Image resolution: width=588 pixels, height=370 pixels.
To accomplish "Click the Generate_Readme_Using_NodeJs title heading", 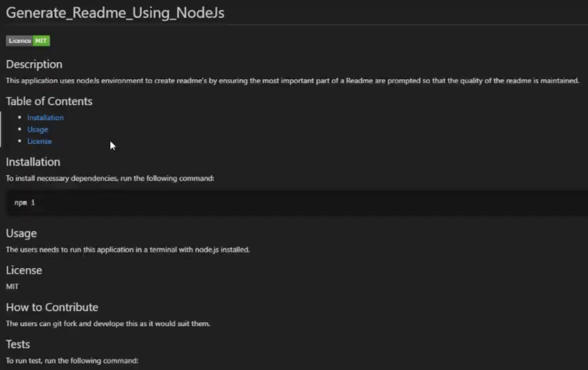I will 115,13.
